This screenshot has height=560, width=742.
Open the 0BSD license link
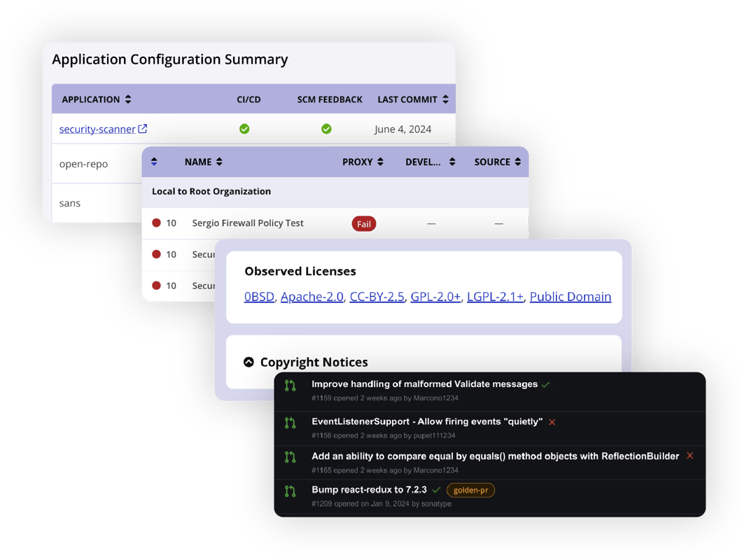(258, 296)
